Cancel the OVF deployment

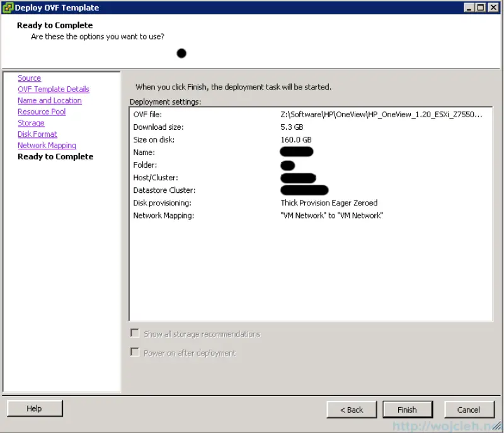[x=469, y=409]
